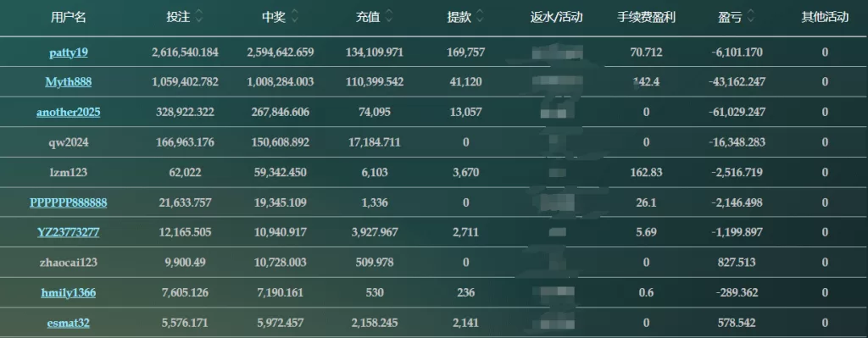Open user esmat32 profile link

69,323
